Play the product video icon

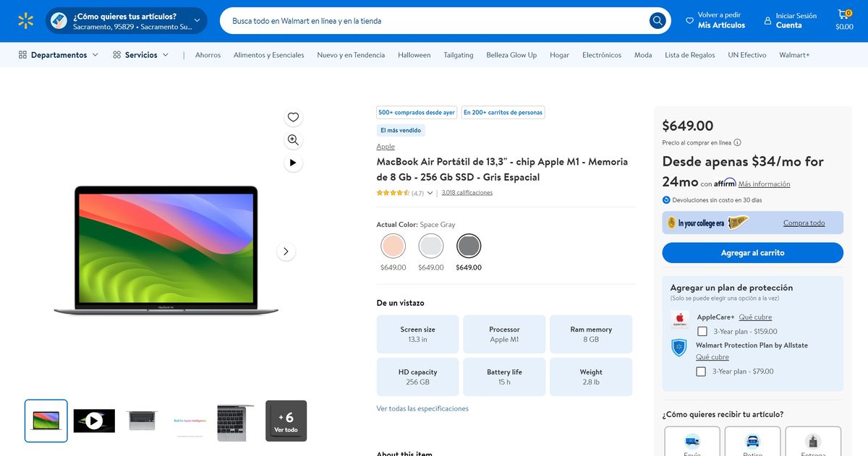click(x=293, y=163)
